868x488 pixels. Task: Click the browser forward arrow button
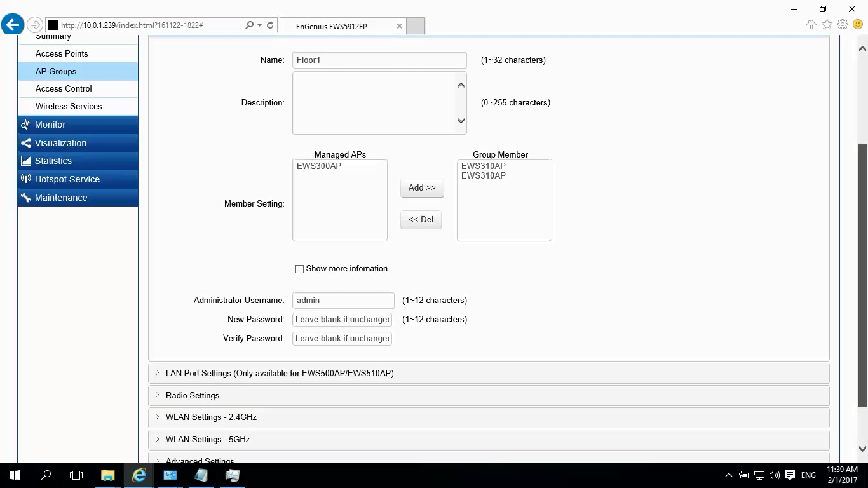35,25
